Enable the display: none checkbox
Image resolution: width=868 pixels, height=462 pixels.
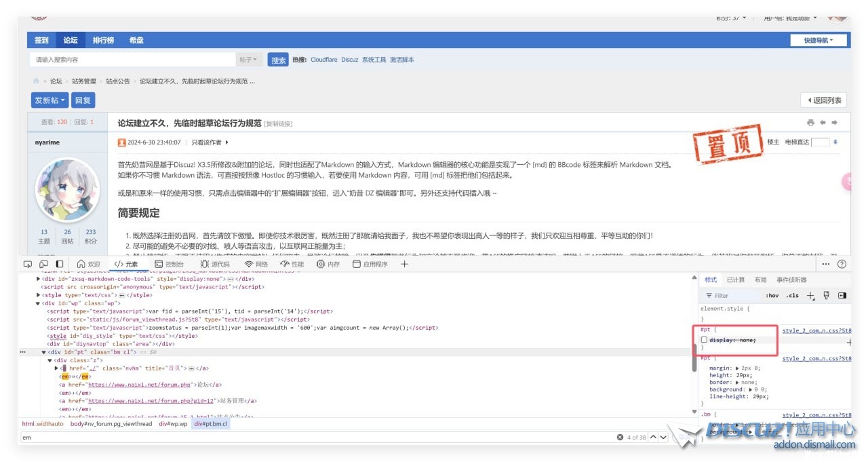(704, 340)
